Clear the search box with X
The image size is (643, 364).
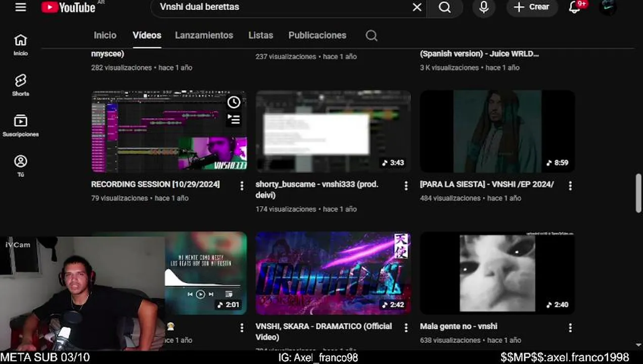pyautogui.click(x=417, y=7)
